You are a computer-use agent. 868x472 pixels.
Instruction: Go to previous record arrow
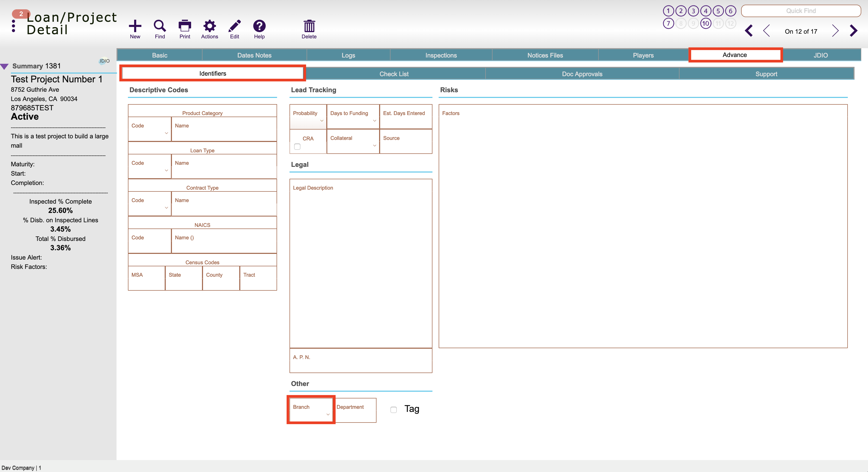point(766,31)
